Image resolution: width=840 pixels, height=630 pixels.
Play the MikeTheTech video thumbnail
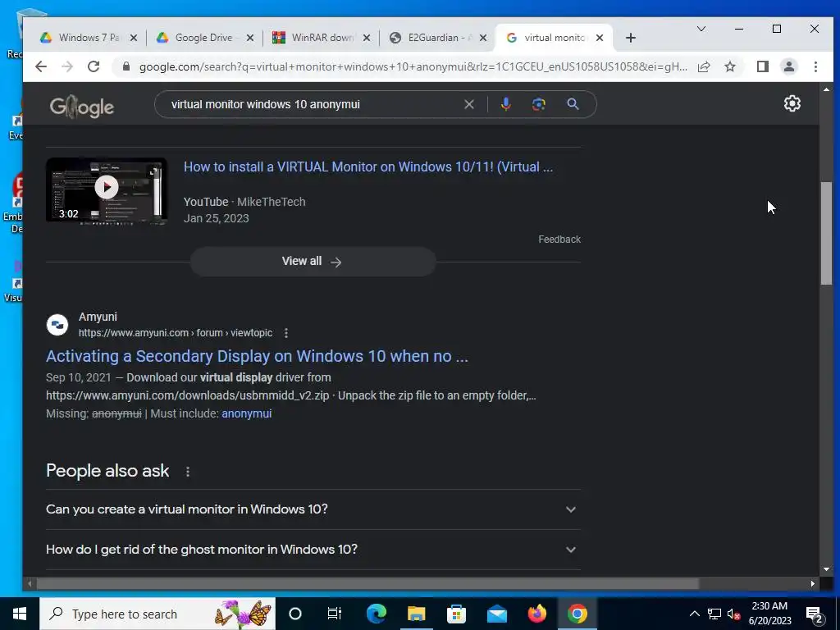coord(107,189)
